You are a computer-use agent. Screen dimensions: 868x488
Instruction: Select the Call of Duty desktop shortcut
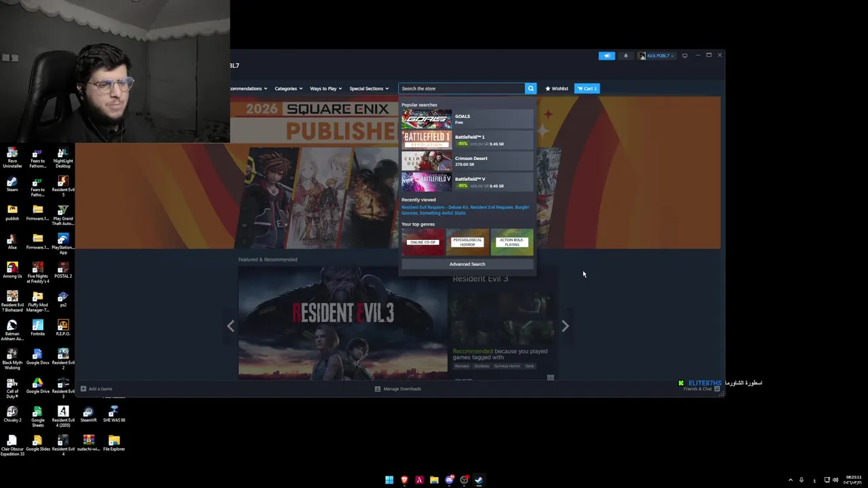[12, 388]
